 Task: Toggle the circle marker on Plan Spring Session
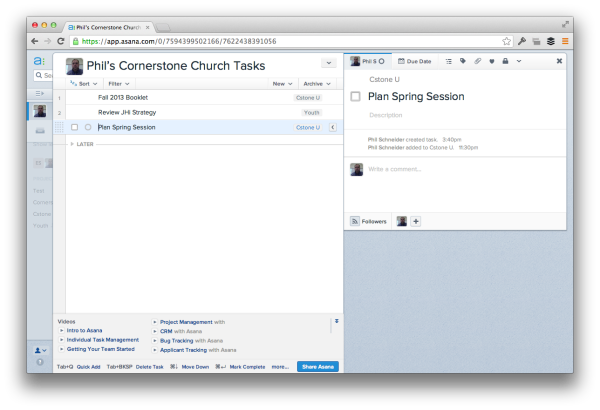[88, 127]
